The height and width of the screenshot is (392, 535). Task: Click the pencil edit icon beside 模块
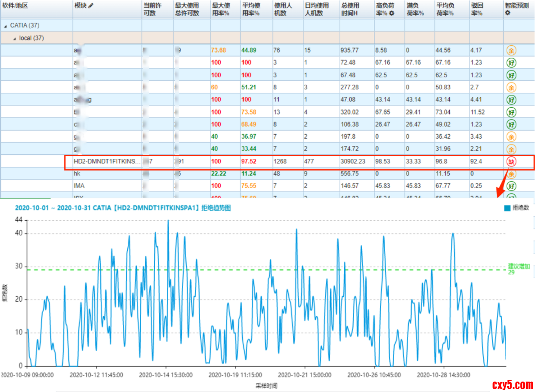(x=91, y=5)
